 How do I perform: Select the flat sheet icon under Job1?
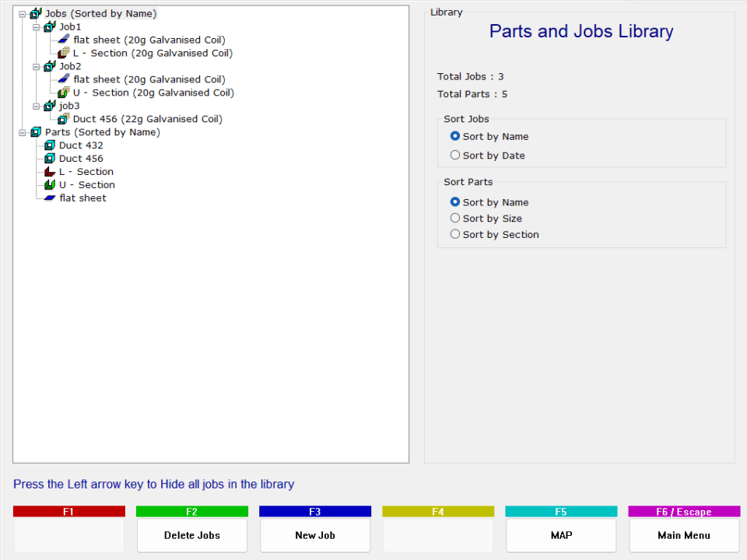(65, 40)
